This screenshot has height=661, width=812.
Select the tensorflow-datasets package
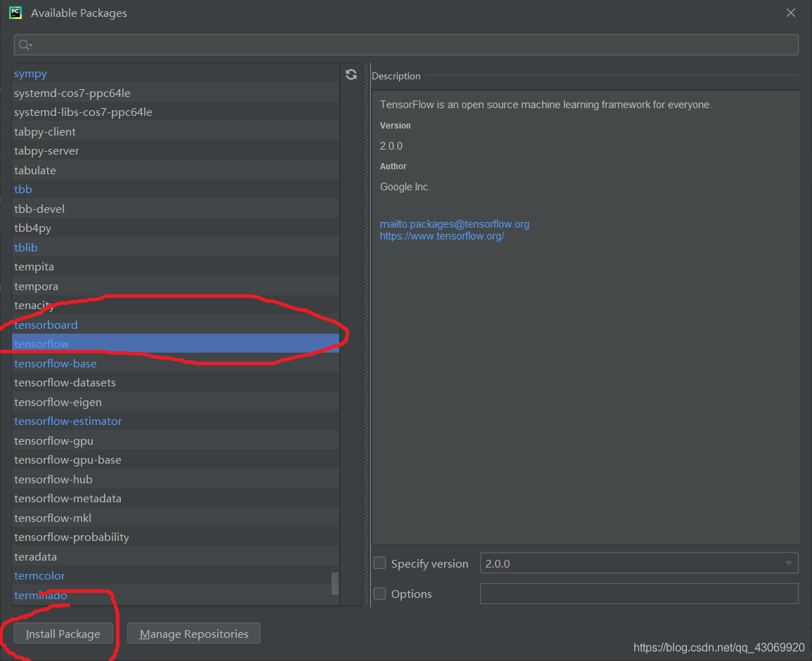pos(176,382)
